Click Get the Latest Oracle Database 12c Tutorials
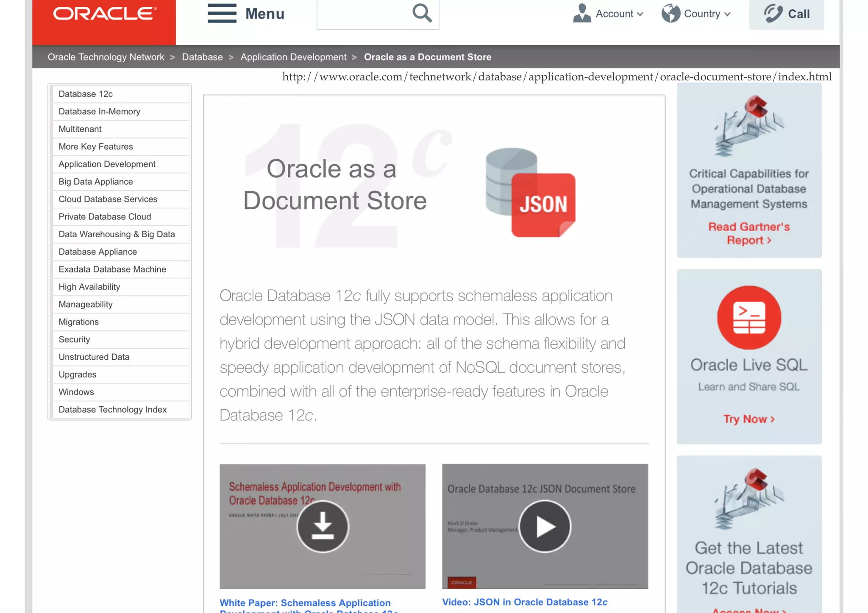This screenshot has width=868, height=613. pyautogui.click(x=749, y=568)
